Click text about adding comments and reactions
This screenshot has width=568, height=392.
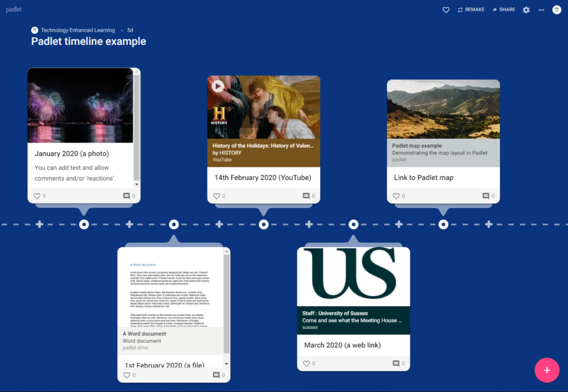click(x=75, y=173)
